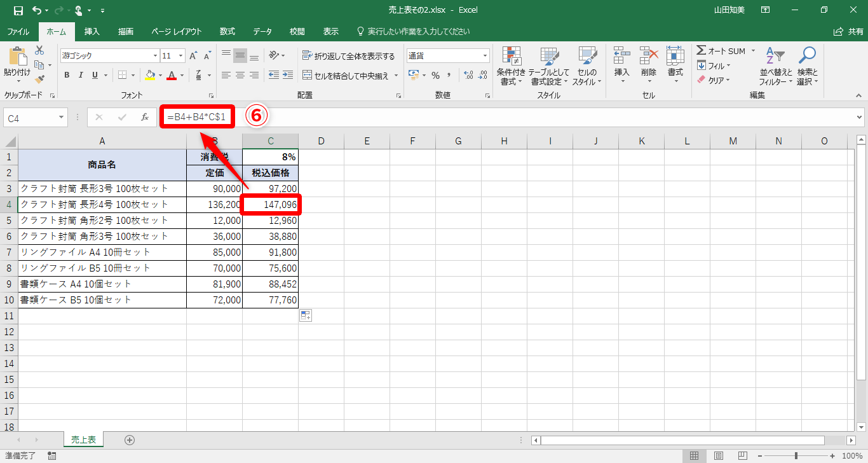
Task: Click the decrease decimal places icon
Action: (483, 75)
